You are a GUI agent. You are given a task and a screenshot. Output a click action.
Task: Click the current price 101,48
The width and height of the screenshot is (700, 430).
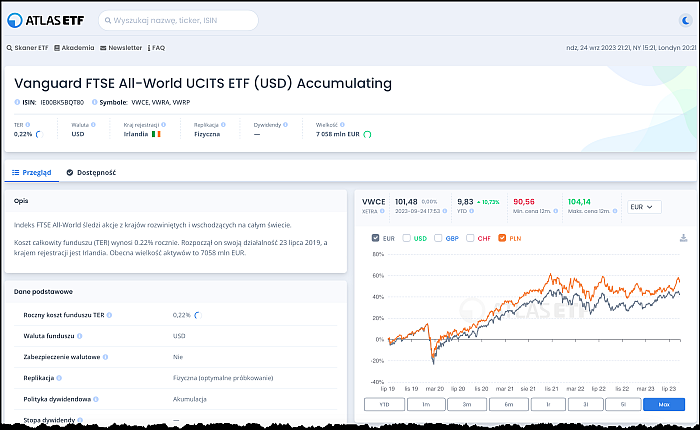[x=406, y=202]
